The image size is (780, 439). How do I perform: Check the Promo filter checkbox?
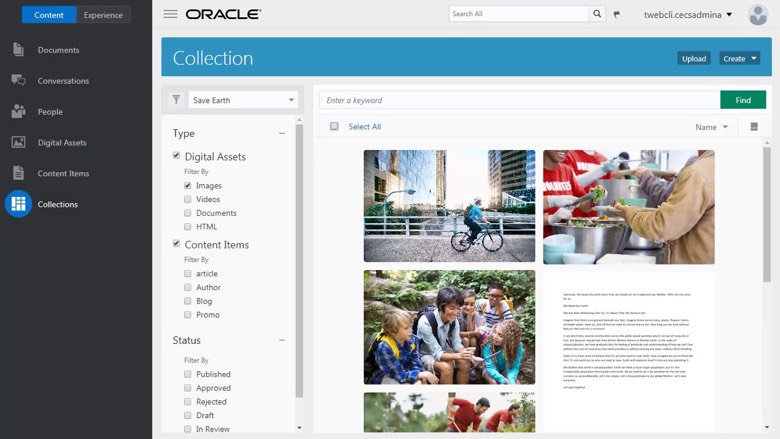pyautogui.click(x=188, y=314)
